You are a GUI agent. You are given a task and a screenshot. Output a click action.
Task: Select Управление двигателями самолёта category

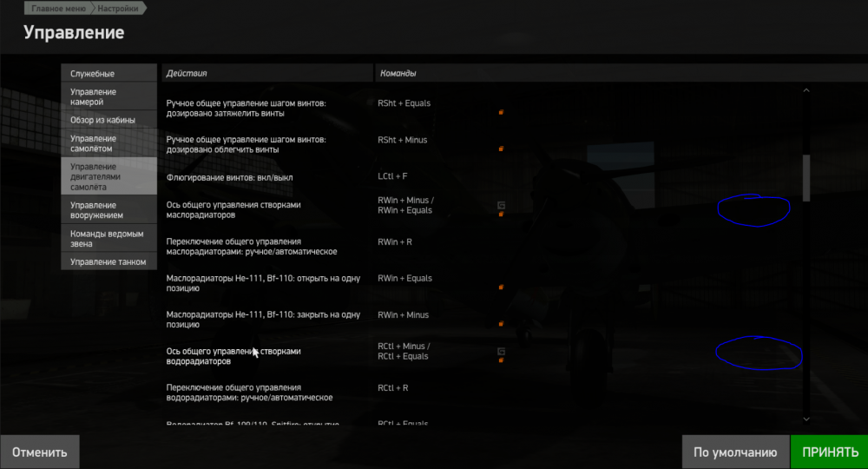[109, 176]
